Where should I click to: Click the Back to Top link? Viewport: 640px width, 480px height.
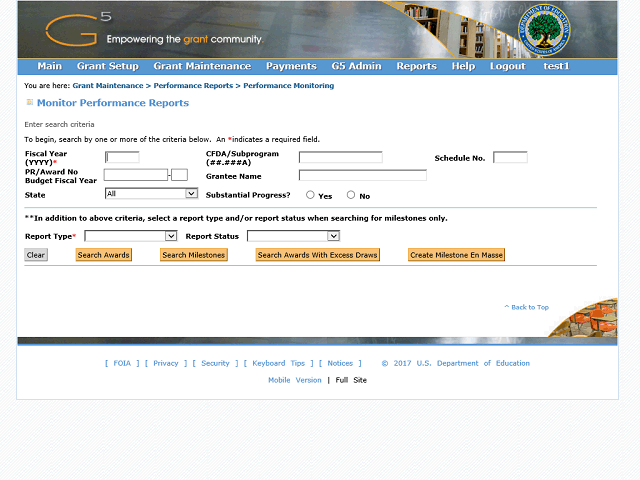click(x=527, y=307)
